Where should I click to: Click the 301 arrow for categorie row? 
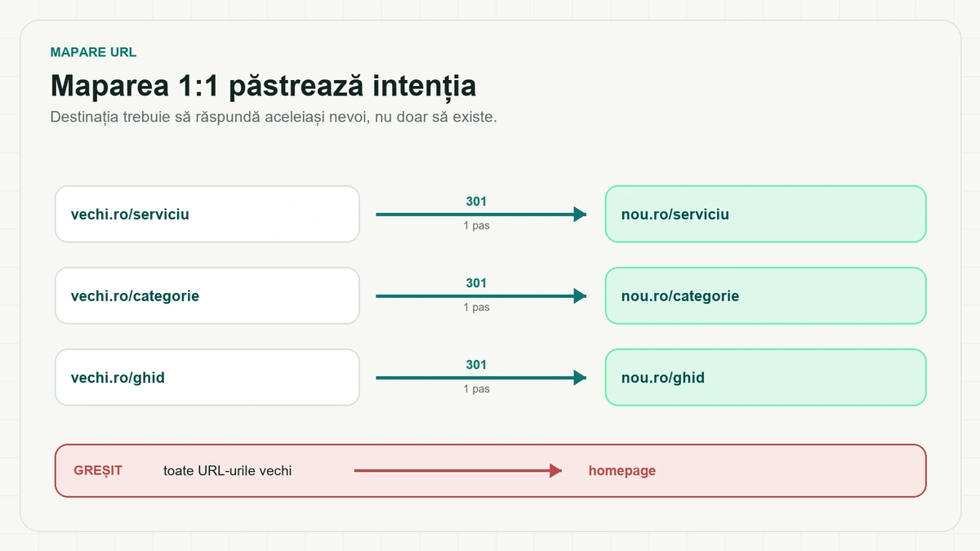pyautogui.click(x=481, y=296)
